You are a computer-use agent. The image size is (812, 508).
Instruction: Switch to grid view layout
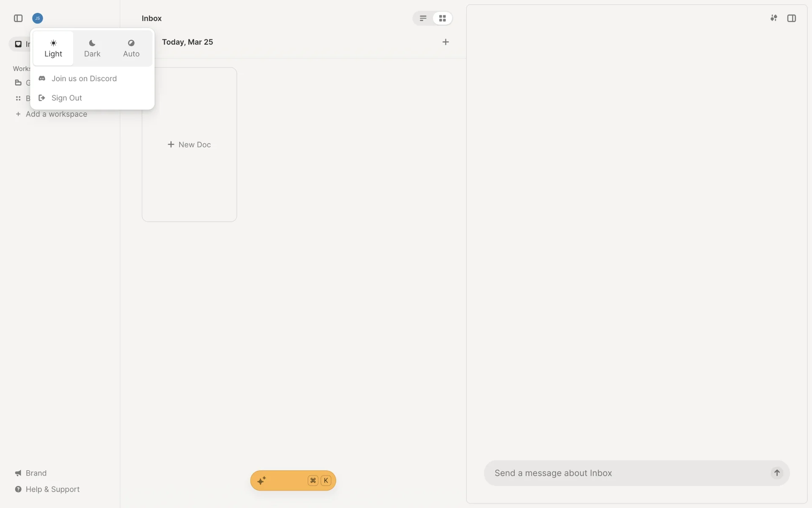442,18
